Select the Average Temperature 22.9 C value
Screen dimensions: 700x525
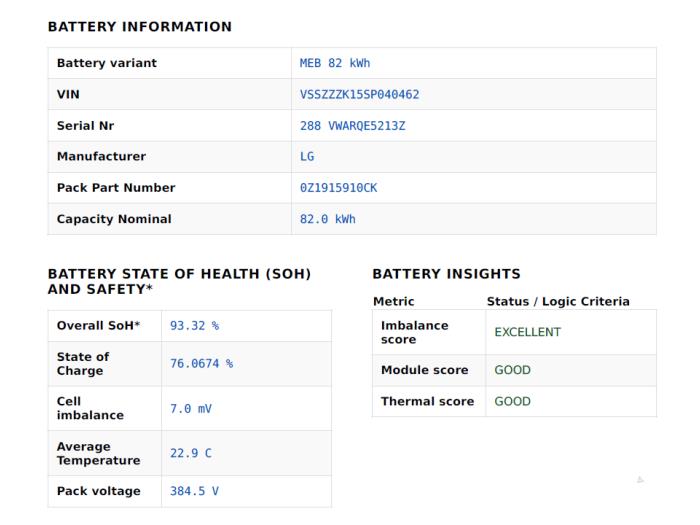191,454
